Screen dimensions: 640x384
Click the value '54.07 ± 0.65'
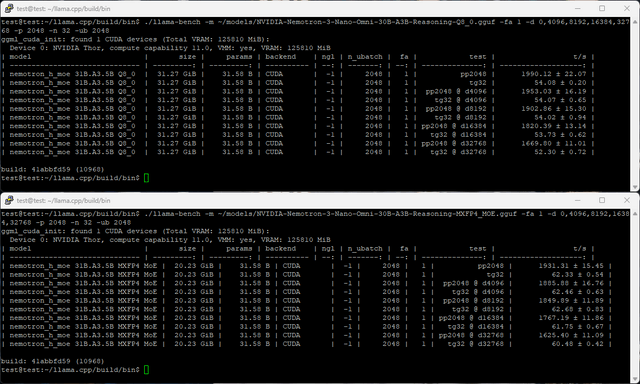(x=560, y=100)
